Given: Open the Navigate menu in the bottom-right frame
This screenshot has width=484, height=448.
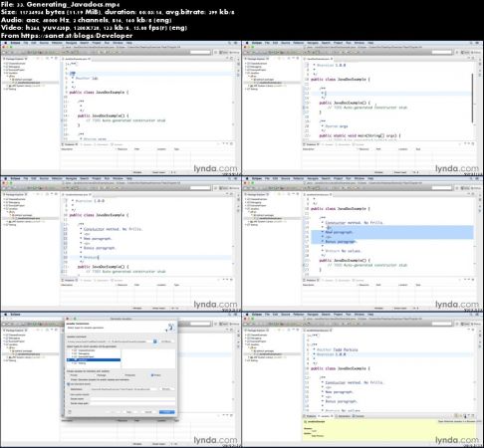Looking at the screenshot, I should pos(313,315).
